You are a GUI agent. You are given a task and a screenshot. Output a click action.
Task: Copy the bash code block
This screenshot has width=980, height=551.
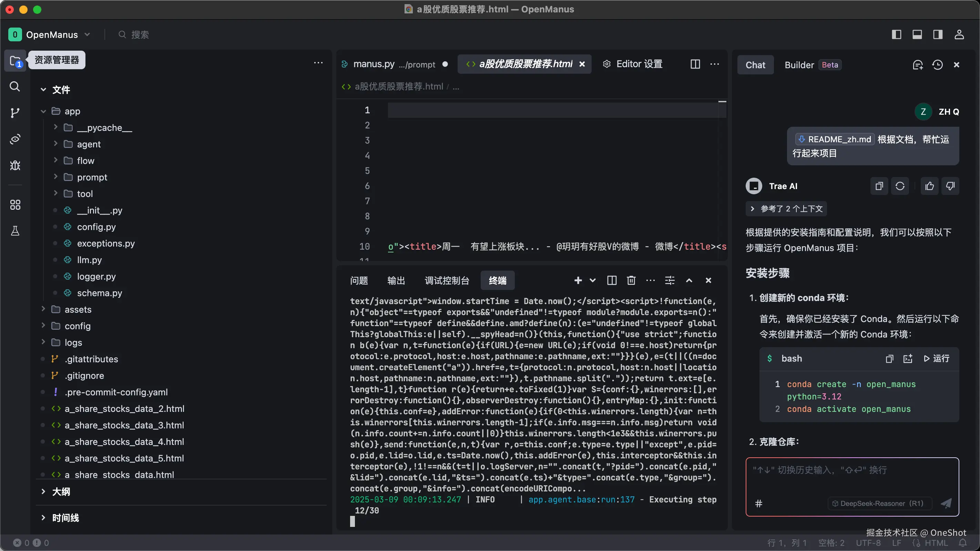pos(889,358)
